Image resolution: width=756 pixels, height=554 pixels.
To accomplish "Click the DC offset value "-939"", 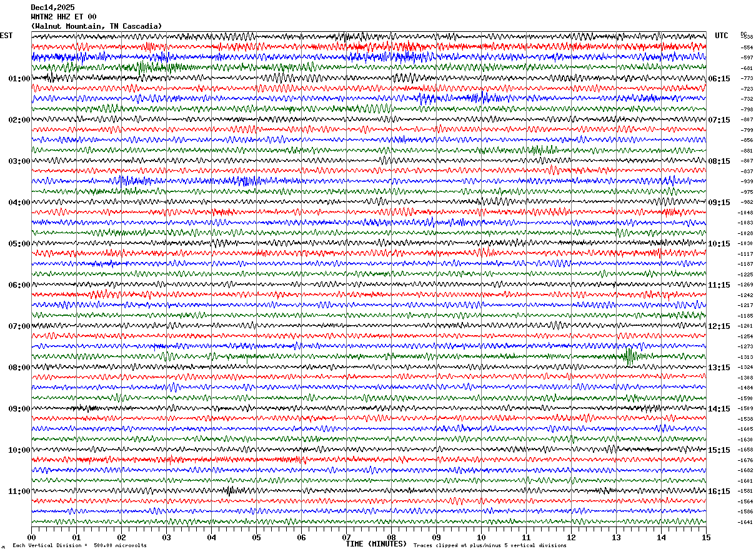I will pos(747,181).
